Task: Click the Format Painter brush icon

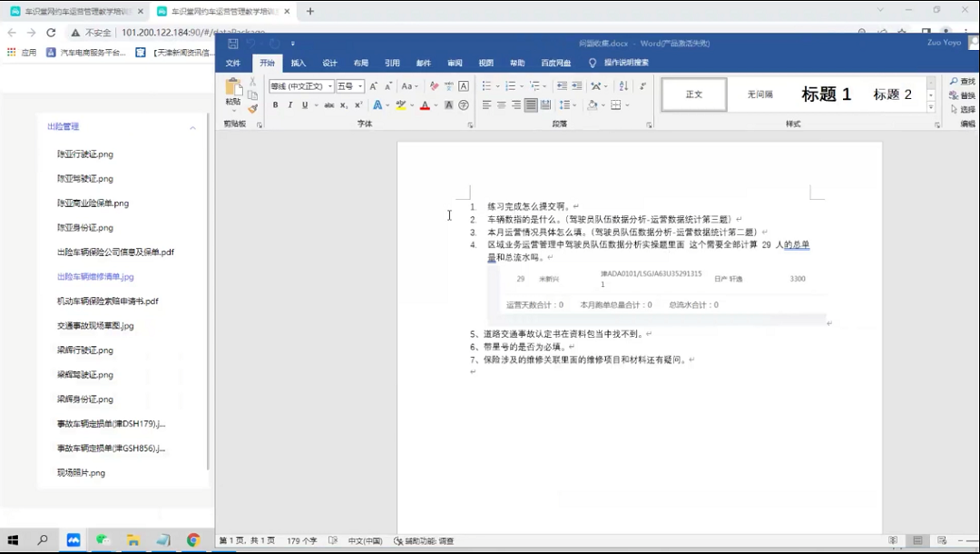Action: pos(252,108)
